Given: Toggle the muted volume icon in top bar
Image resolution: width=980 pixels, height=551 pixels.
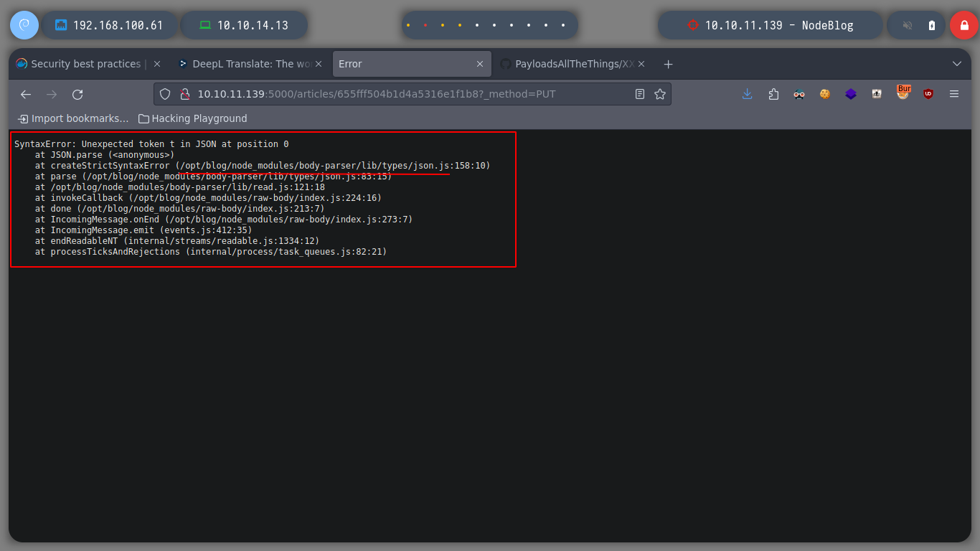Looking at the screenshot, I should coord(908,25).
